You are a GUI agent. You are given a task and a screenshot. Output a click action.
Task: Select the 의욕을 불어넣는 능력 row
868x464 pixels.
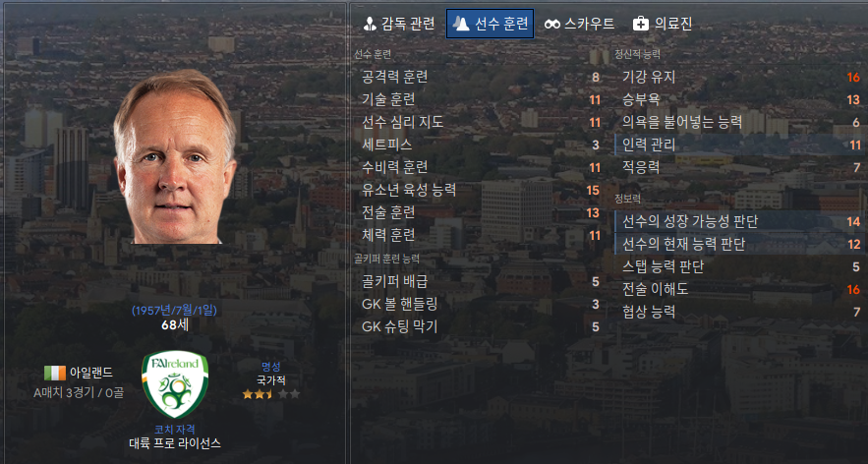click(x=740, y=122)
